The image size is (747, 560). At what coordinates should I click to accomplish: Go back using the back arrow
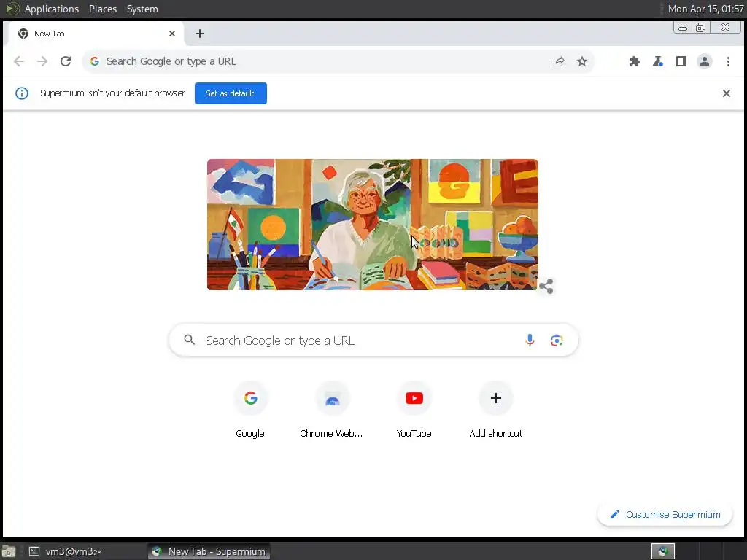[x=19, y=61]
